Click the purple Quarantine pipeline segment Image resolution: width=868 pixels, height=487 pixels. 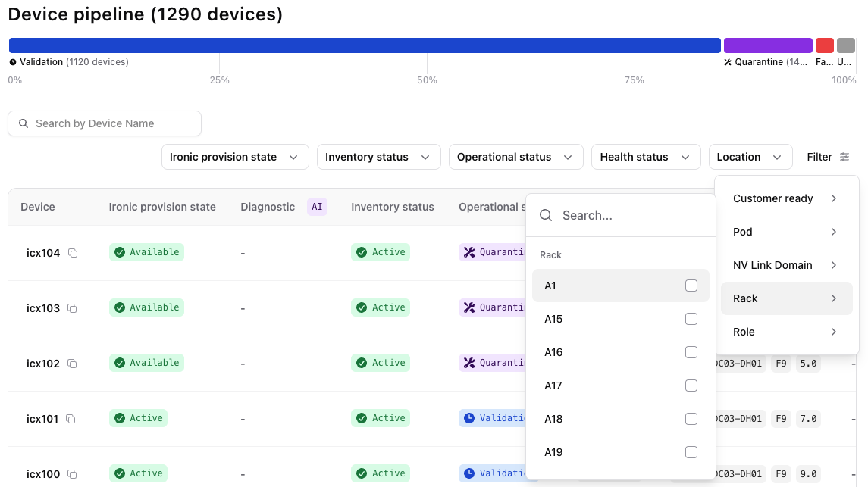tap(768, 45)
